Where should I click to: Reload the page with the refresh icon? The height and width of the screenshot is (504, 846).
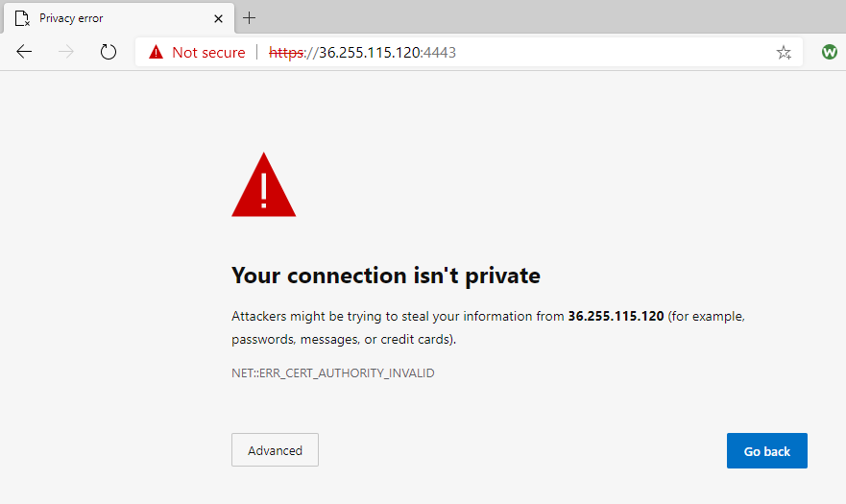(x=109, y=52)
